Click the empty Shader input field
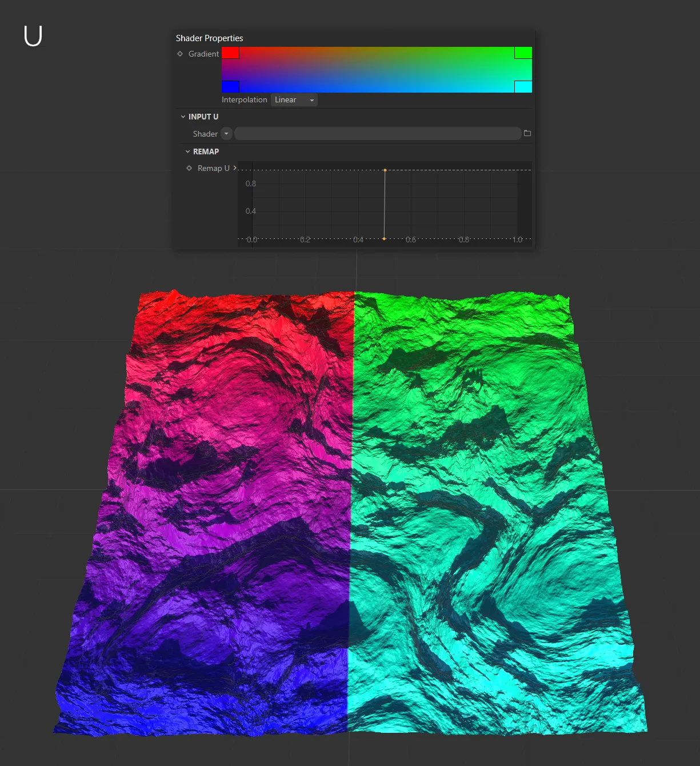Image resolution: width=700 pixels, height=766 pixels. 377,134
